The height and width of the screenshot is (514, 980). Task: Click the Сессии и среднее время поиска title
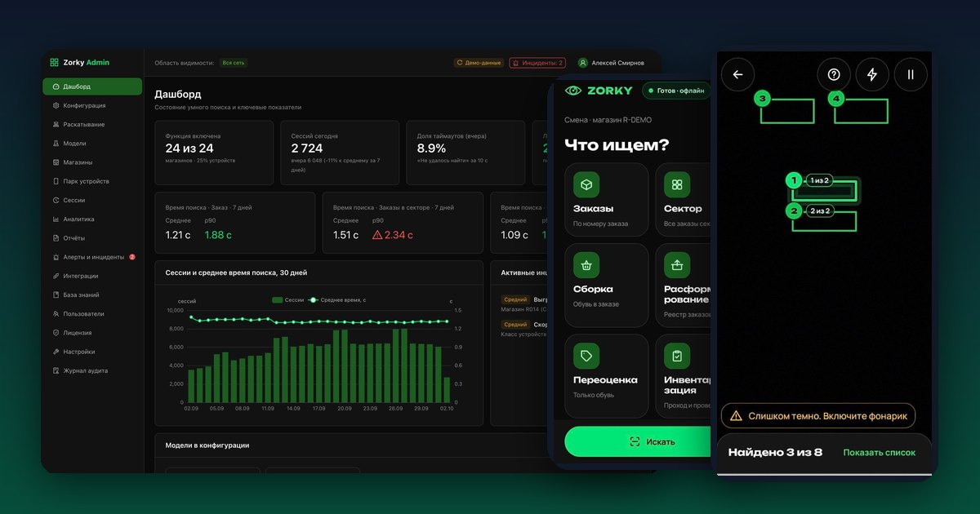pos(236,273)
